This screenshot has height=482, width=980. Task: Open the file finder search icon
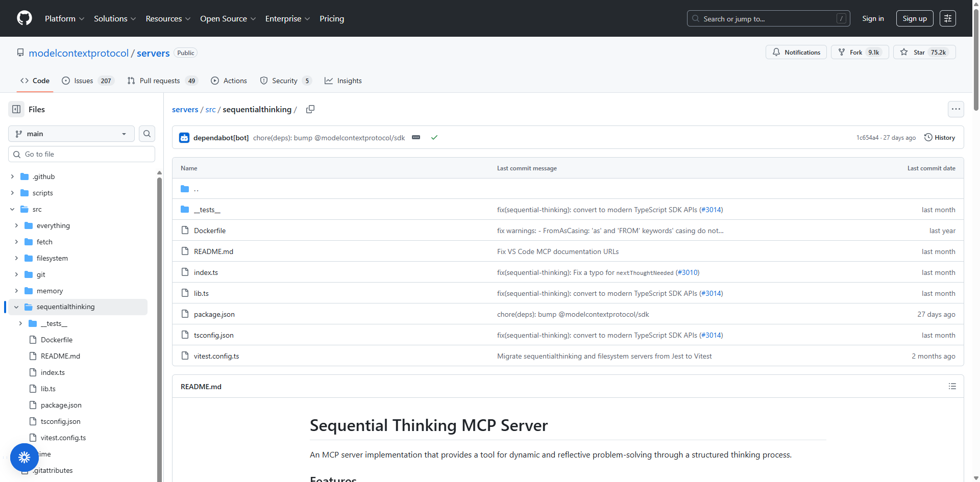146,133
